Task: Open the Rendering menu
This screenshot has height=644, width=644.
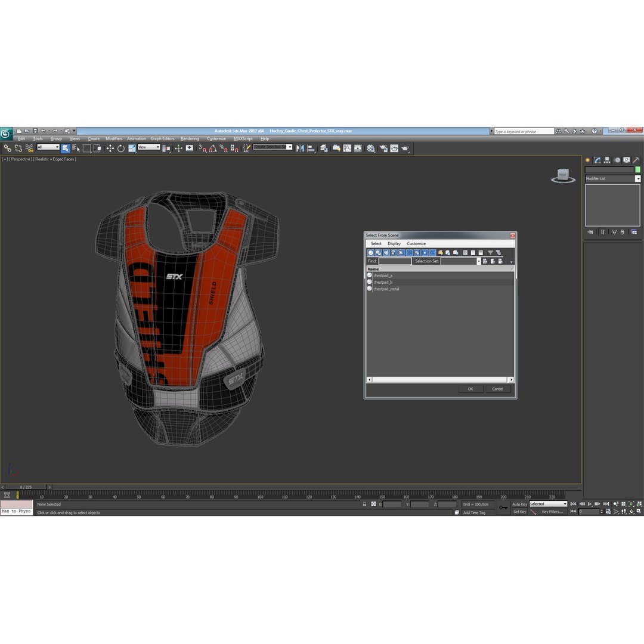Action: pyautogui.click(x=190, y=139)
